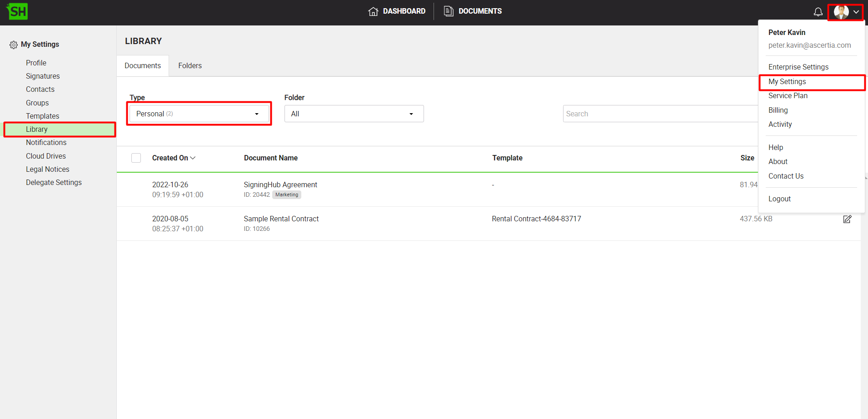Click edit icon for Sample Rental Contract
Image resolution: width=868 pixels, height=419 pixels.
point(847,219)
